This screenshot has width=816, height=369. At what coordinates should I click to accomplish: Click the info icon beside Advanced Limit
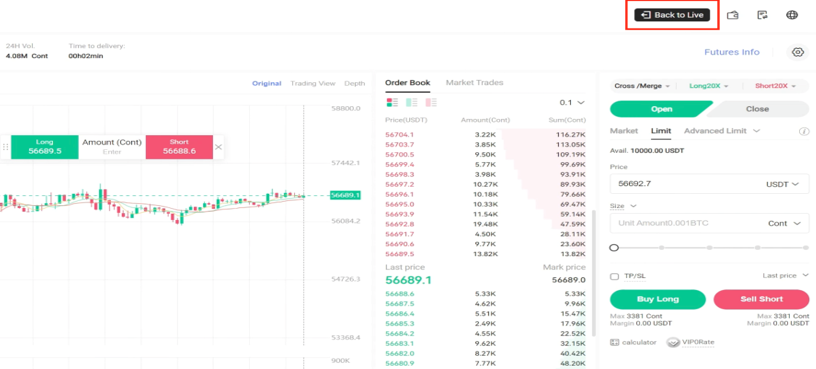pos(804,131)
